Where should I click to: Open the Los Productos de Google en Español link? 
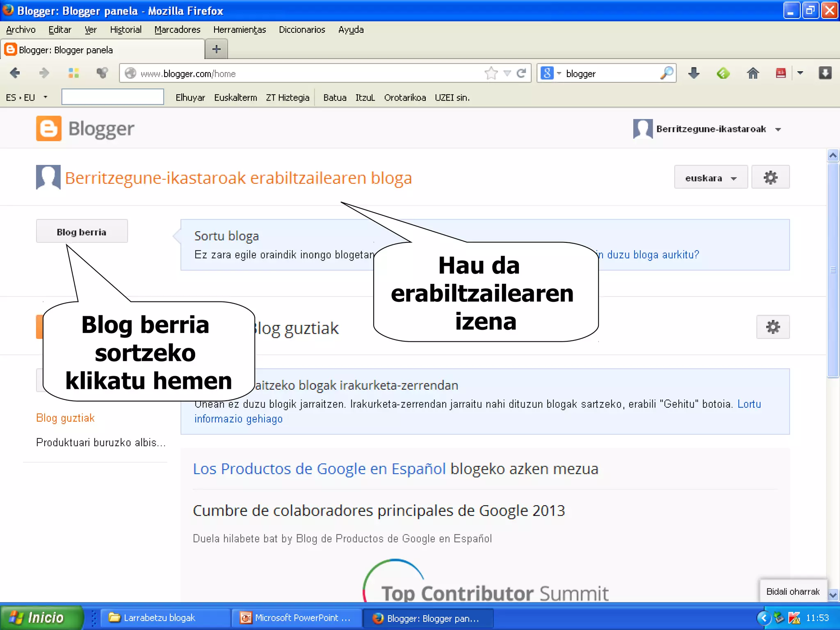319,469
